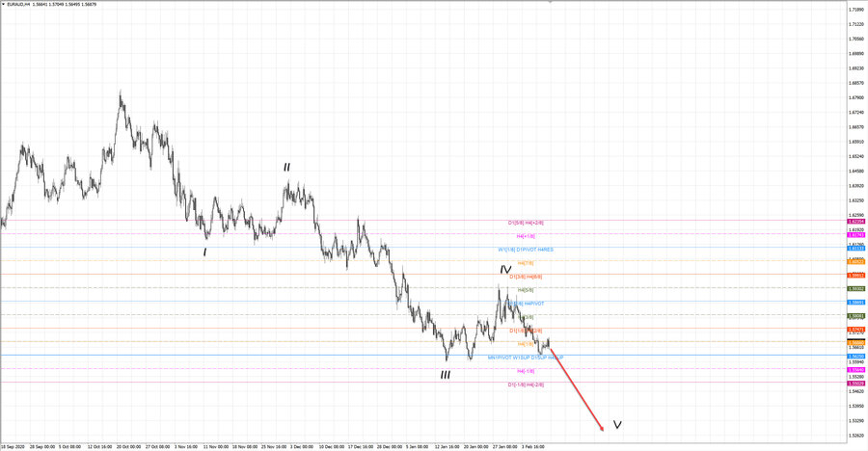Click the H4[7/8] level label
The width and height of the screenshot is (868, 451).
526,263
